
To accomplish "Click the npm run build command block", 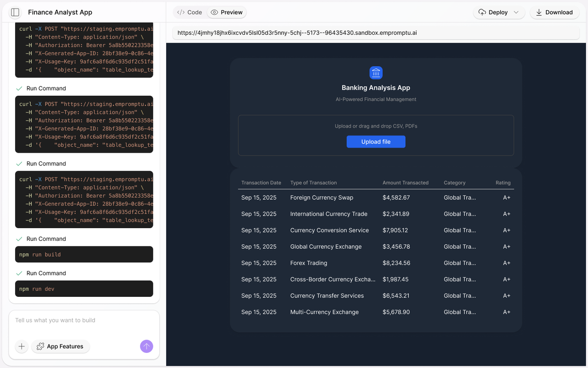I will tap(84, 255).
